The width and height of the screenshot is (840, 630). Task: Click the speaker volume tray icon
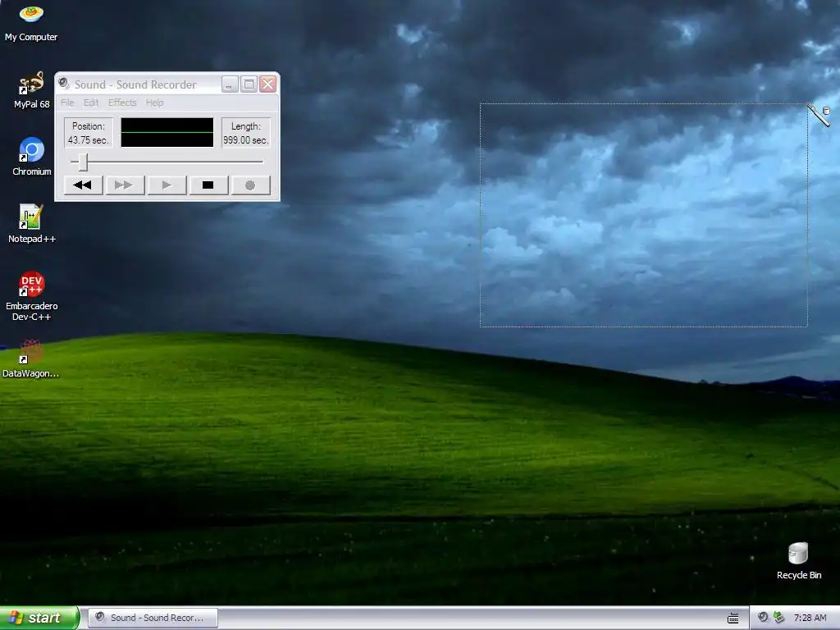764,618
